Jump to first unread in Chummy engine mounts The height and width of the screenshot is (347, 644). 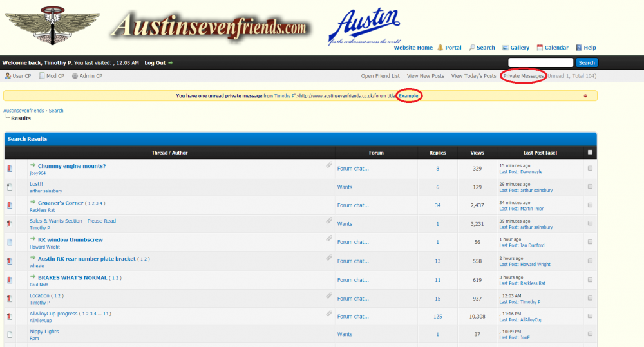[x=33, y=165]
